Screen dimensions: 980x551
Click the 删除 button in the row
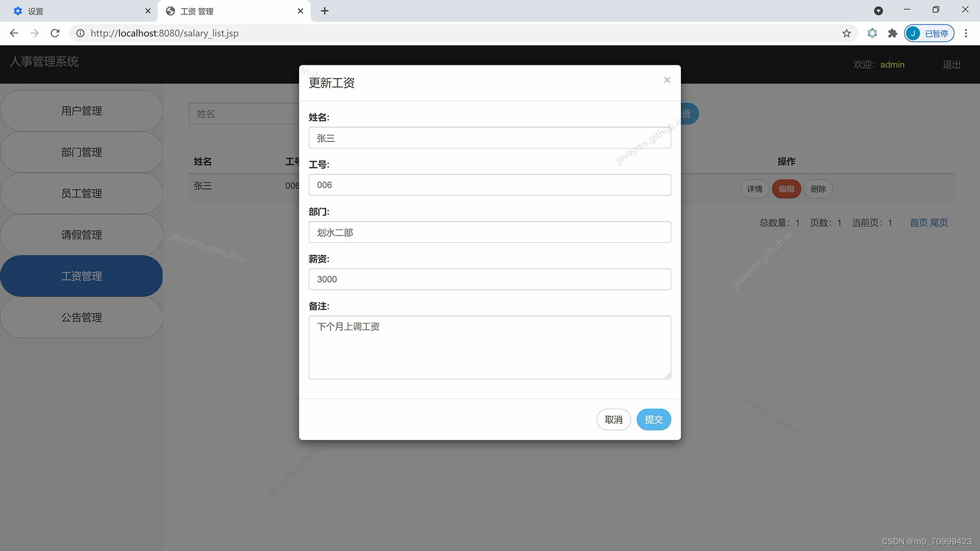[x=818, y=189]
